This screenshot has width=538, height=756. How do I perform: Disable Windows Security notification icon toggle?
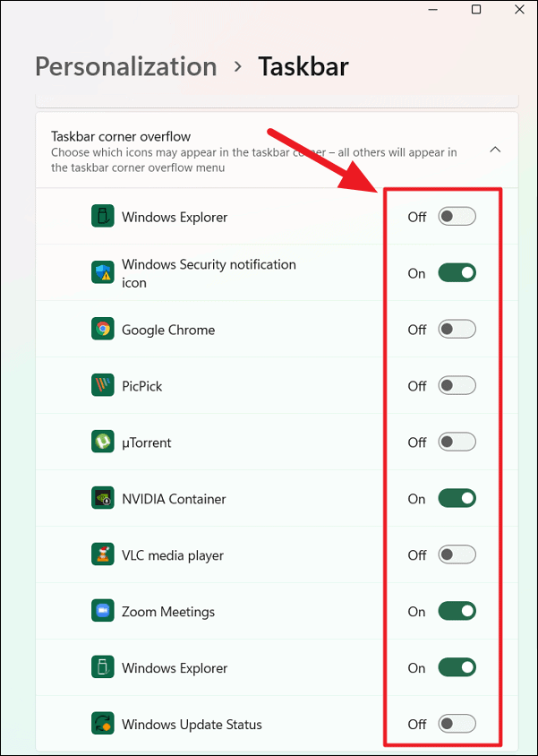pyautogui.click(x=457, y=273)
